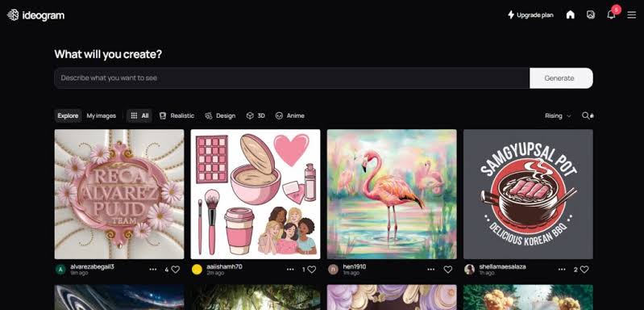Expand the Rising sort dropdown

(558, 115)
